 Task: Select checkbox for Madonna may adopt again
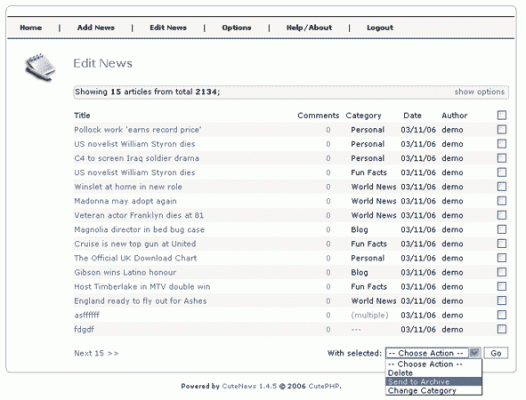(502, 201)
